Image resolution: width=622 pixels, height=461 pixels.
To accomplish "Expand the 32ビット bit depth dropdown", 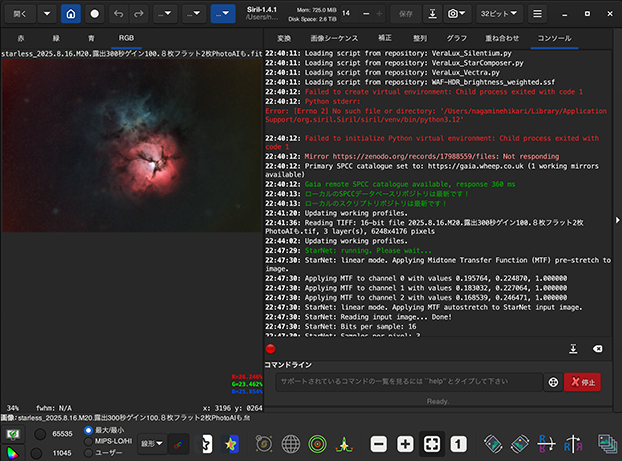I will (x=498, y=15).
